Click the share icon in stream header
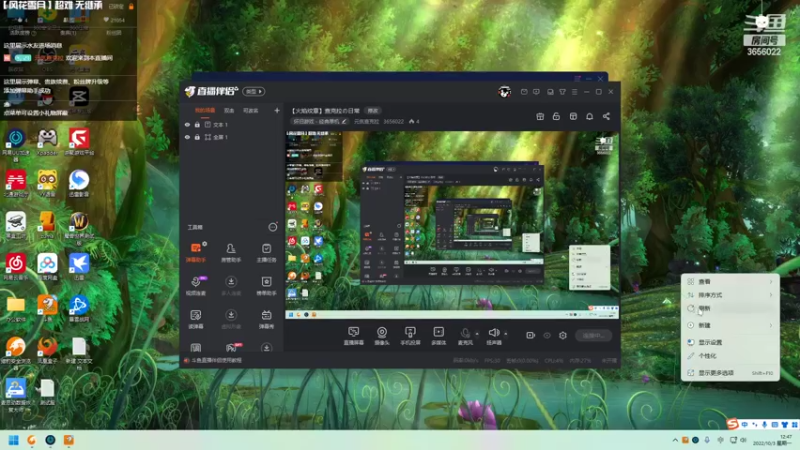This screenshot has width=800, height=450. click(x=606, y=116)
